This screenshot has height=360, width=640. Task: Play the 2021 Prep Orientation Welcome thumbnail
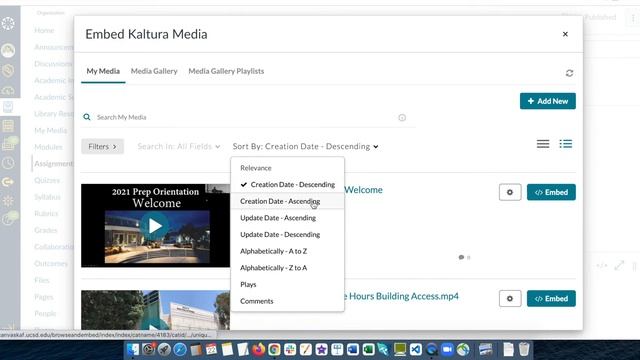pyautogui.click(x=156, y=226)
